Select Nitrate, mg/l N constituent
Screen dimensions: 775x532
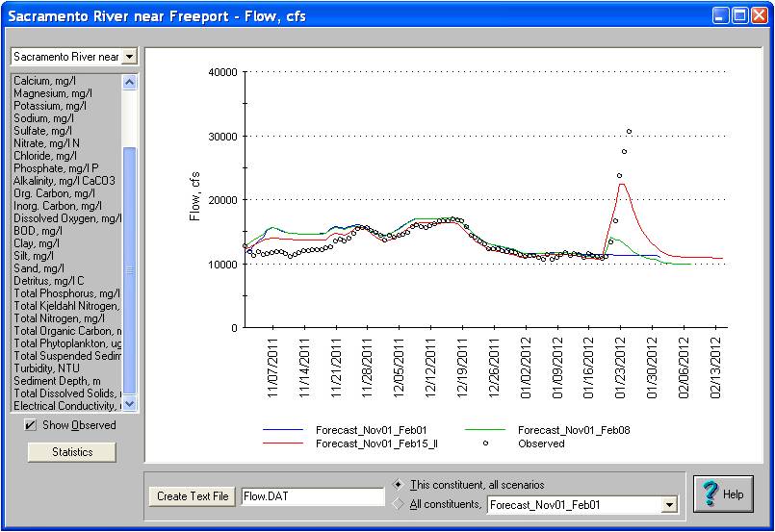coord(46,143)
